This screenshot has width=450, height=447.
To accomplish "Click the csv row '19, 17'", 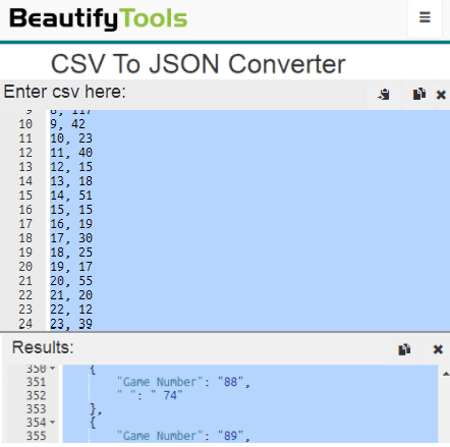I will (250, 267).
